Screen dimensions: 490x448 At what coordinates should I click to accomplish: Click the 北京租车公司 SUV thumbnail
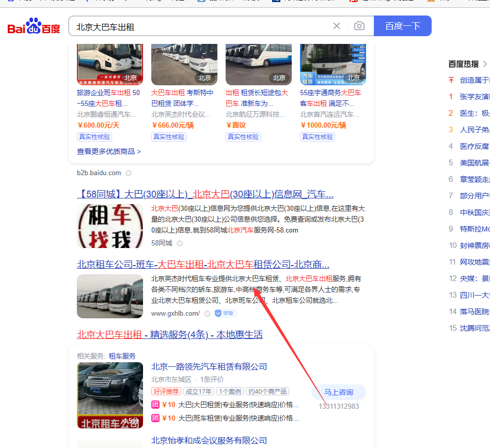point(110,395)
